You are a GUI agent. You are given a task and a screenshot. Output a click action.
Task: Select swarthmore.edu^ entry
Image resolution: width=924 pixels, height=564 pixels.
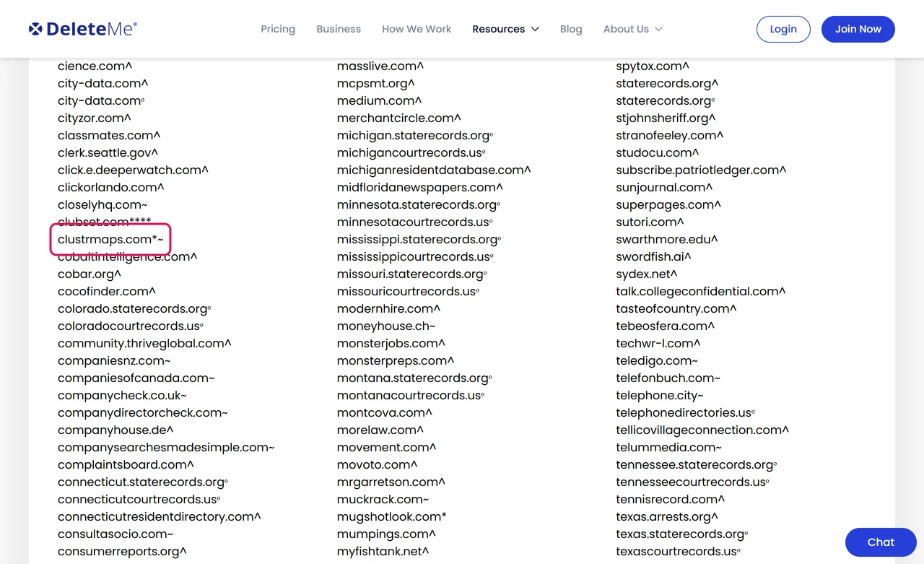pos(666,239)
